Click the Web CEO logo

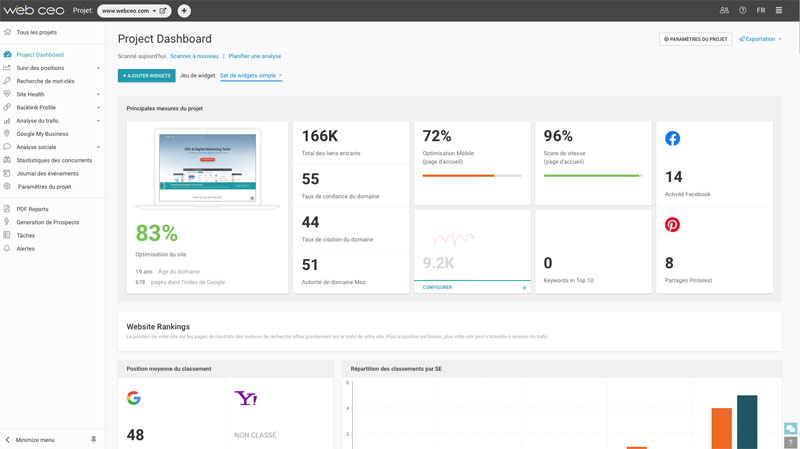[x=34, y=10]
